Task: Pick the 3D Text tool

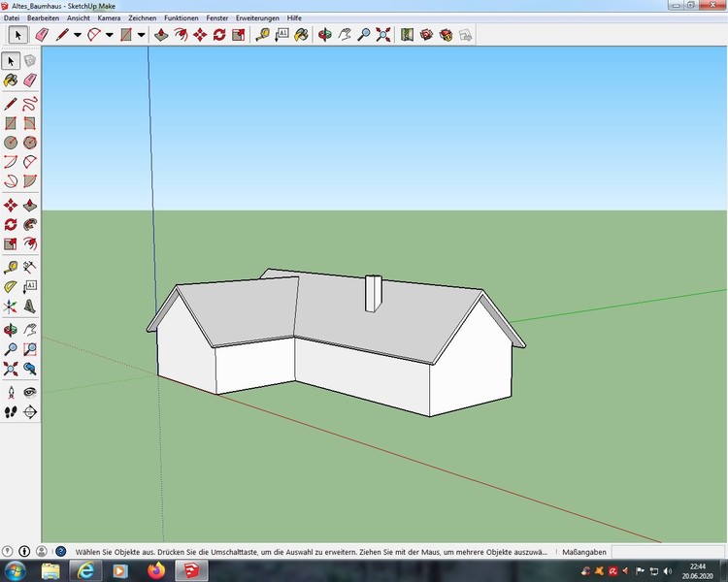Action: [x=30, y=307]
